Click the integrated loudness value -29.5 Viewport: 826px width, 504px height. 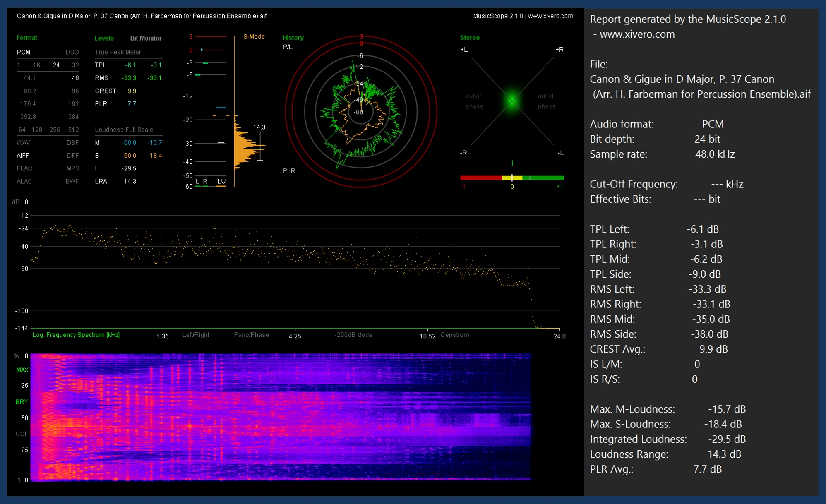coord(129,168)
